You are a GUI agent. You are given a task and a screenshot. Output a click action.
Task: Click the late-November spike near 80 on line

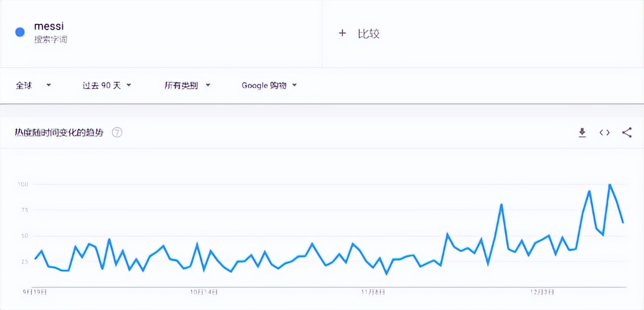[x=501, y=205]
